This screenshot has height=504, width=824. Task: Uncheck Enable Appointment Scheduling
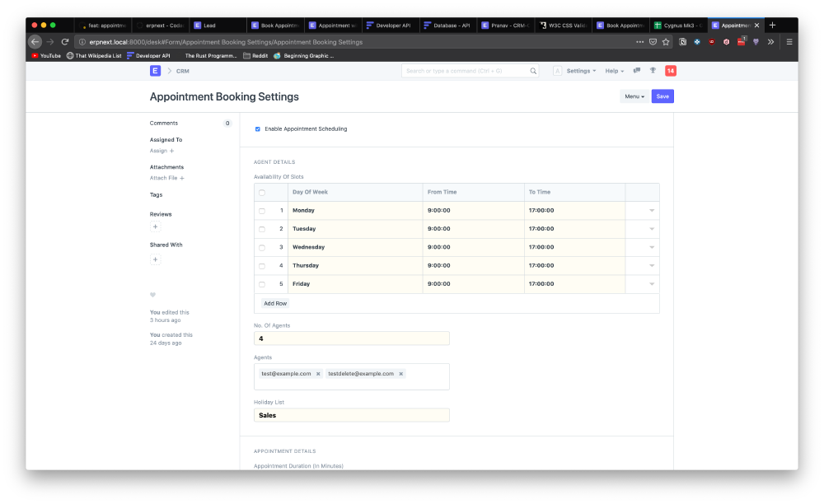[x=258, y=129]
